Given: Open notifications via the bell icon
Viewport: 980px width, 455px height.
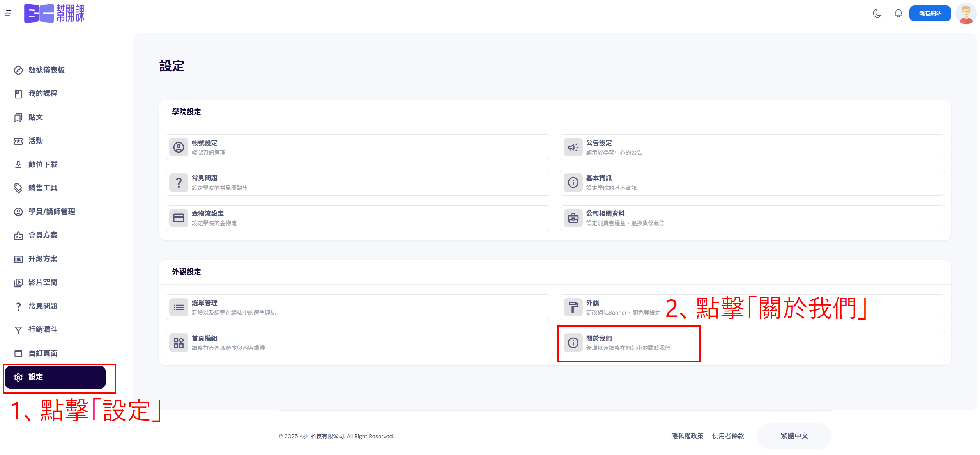Looking at the screenshot, I should [x=899, y=13].
